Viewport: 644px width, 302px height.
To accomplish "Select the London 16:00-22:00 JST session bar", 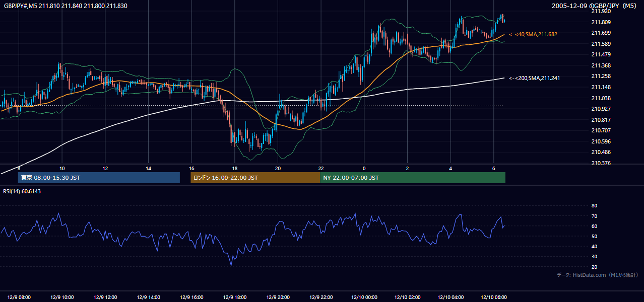I will tap(255, 178).
